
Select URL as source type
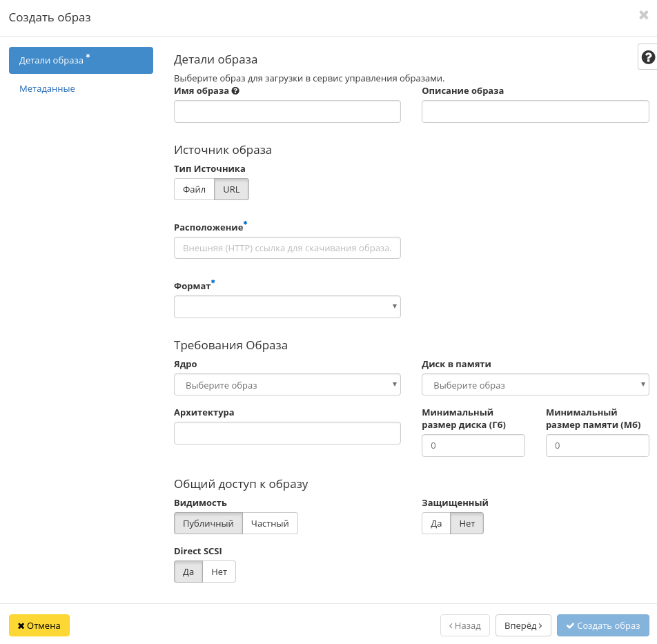click(231, 189)
